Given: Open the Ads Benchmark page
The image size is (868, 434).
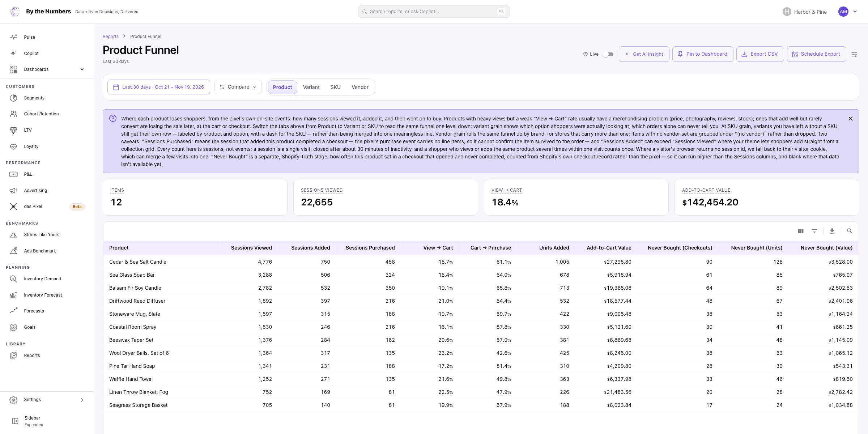Looking at the screenshot, I should [47, 251].
